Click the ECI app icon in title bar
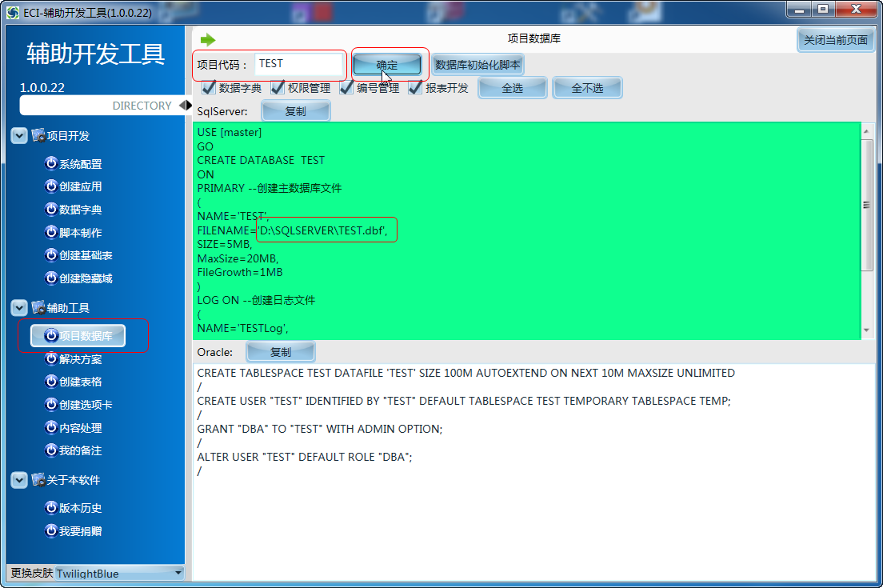883x588 pixels. tap(12, 12)
